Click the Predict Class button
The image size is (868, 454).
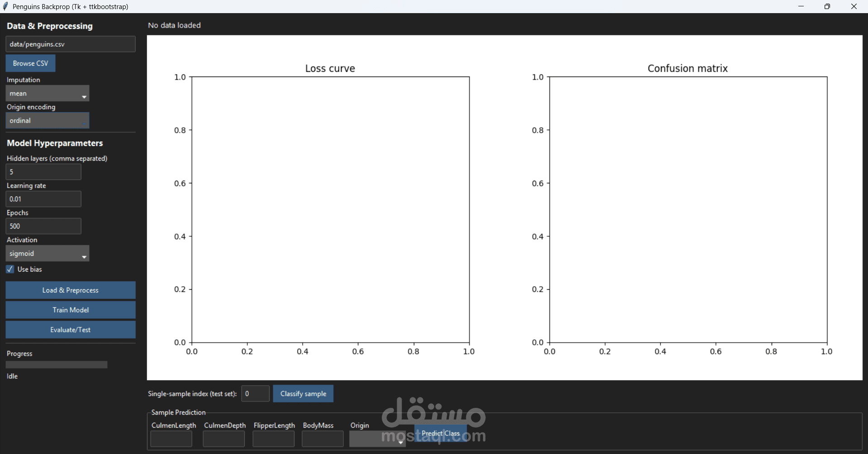pyautogui.click(x=441, y=434)
